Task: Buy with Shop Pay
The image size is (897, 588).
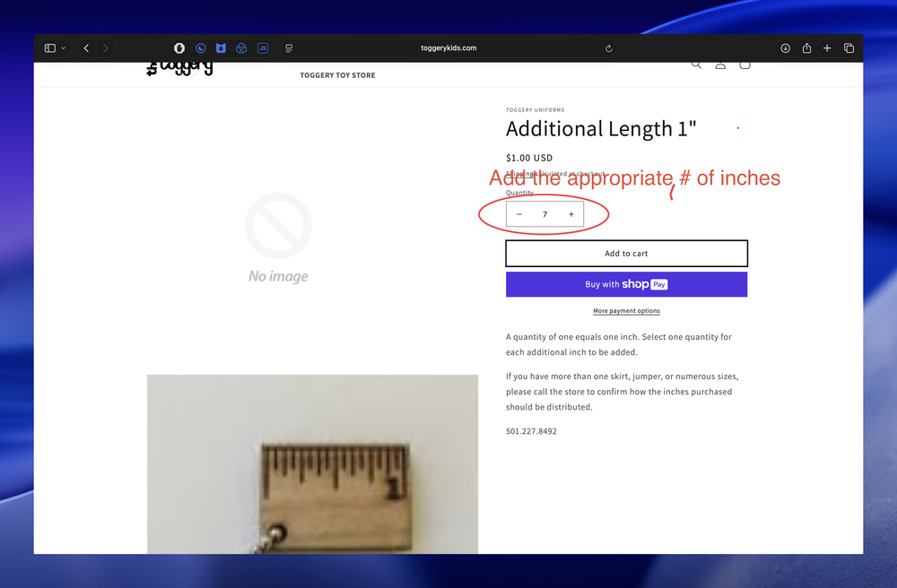Action: click(x=626, y=284)
